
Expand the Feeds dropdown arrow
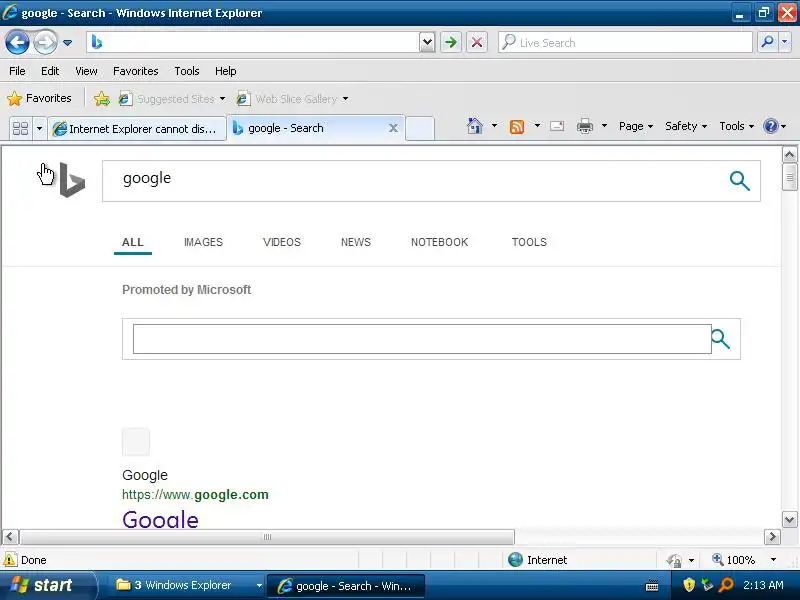click(x=537, y=126)
